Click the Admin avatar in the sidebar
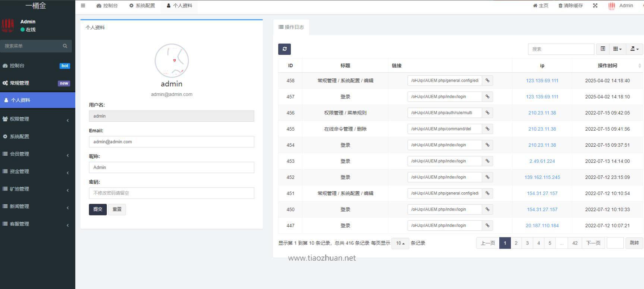 coord(8,25)
